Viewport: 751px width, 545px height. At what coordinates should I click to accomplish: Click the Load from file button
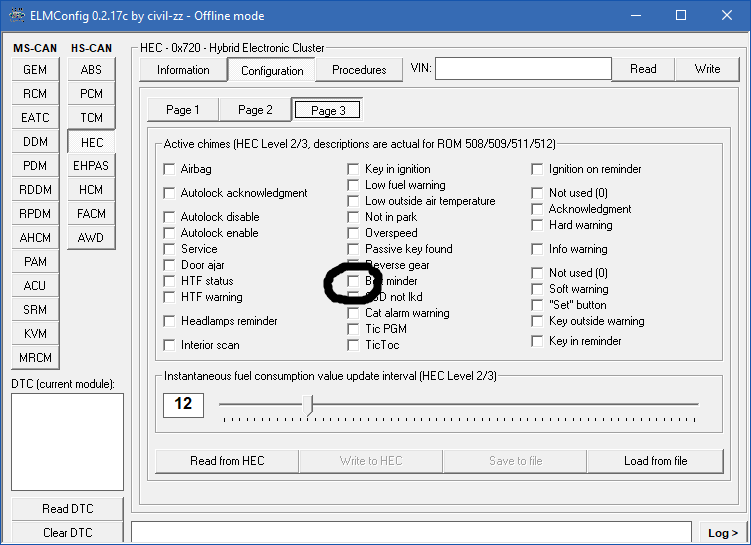point(655,461)
